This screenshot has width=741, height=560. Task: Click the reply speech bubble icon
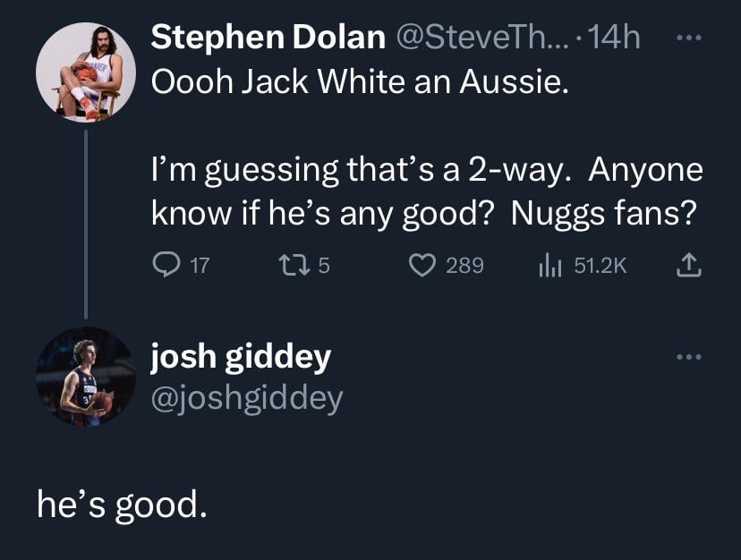(x=166, y=265)
